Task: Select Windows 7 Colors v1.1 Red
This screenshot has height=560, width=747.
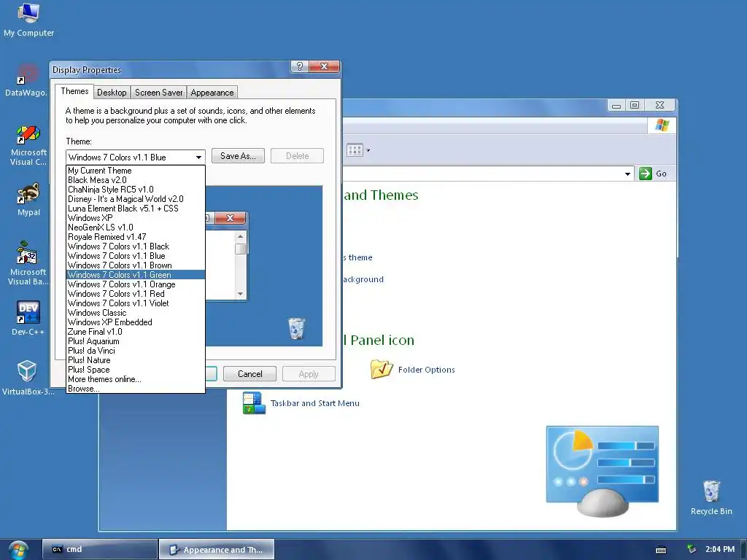Action: tap(136, 294)
